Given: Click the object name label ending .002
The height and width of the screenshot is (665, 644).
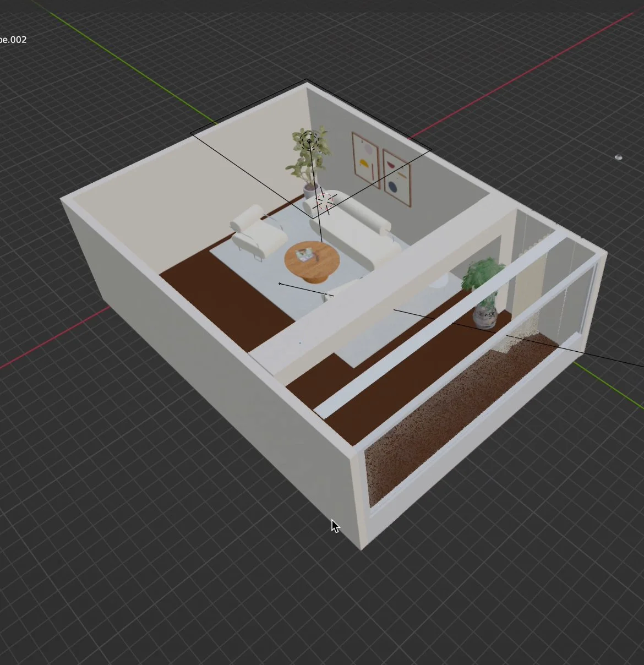Looking at the screenshot, I should (x=12, y=40).
